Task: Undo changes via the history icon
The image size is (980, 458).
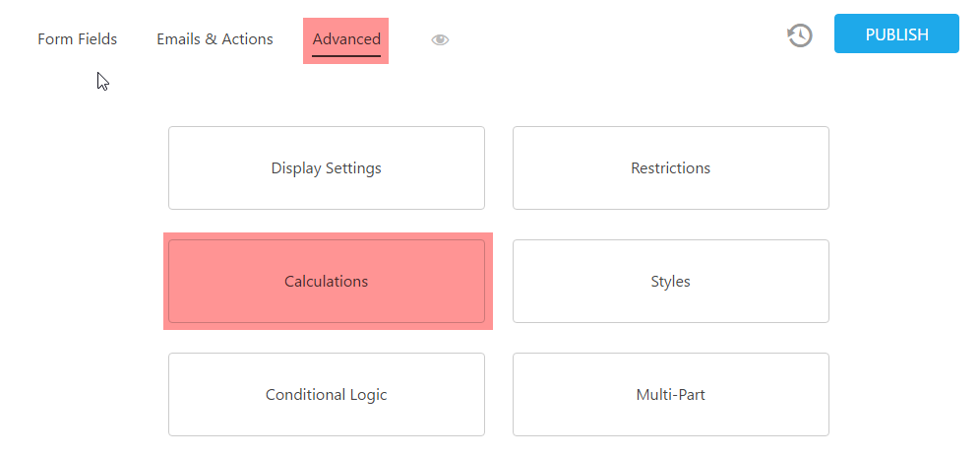Action: pyautogui.click(x=800, y=35)
